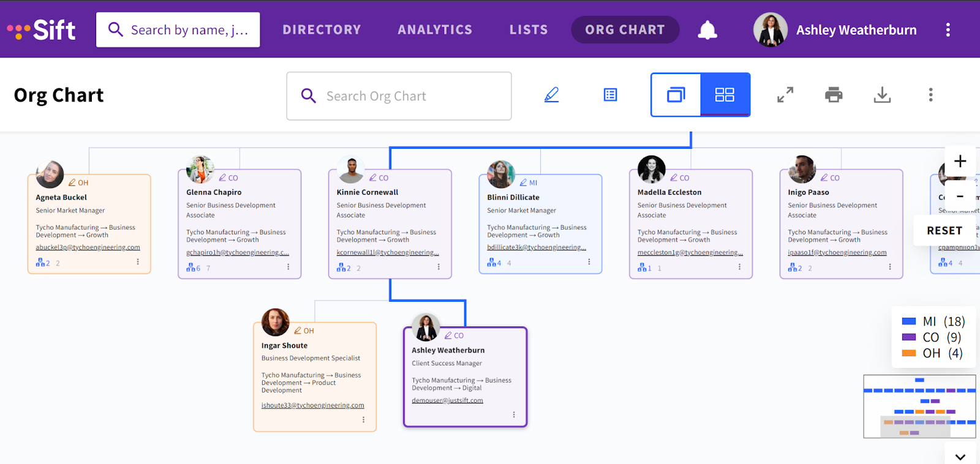Click Madella Eccleston's photo
980x464 pixels.
tap(652, 170)
